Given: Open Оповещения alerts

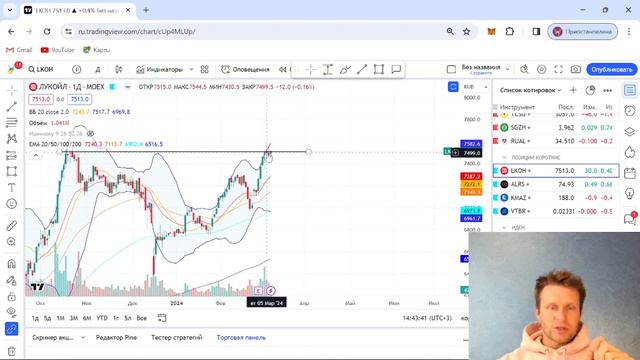Looking at the screenshot, I should click(245, 69).
